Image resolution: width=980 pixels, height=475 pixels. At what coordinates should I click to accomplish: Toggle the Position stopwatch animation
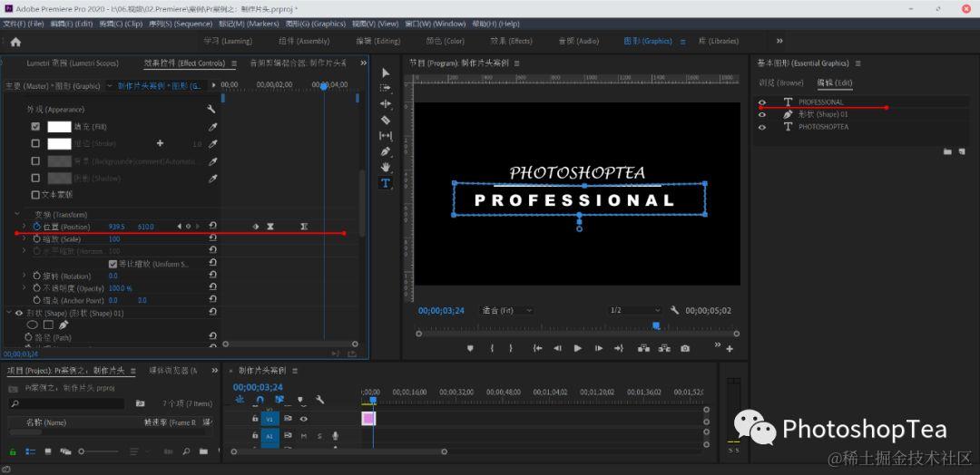click(36, 227)
